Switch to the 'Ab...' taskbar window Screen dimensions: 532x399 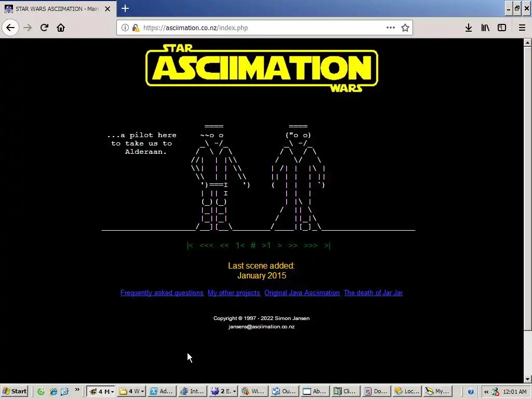point(315,391)
